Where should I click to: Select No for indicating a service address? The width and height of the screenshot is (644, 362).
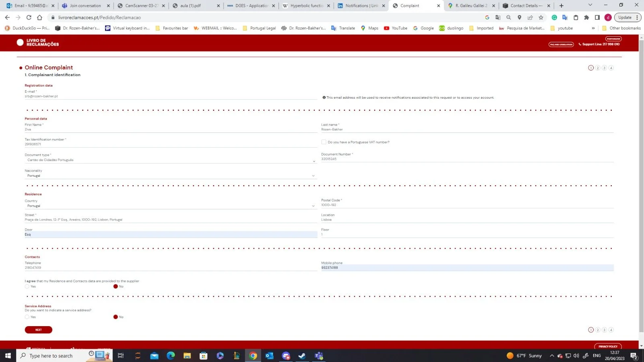pos(116,317)
